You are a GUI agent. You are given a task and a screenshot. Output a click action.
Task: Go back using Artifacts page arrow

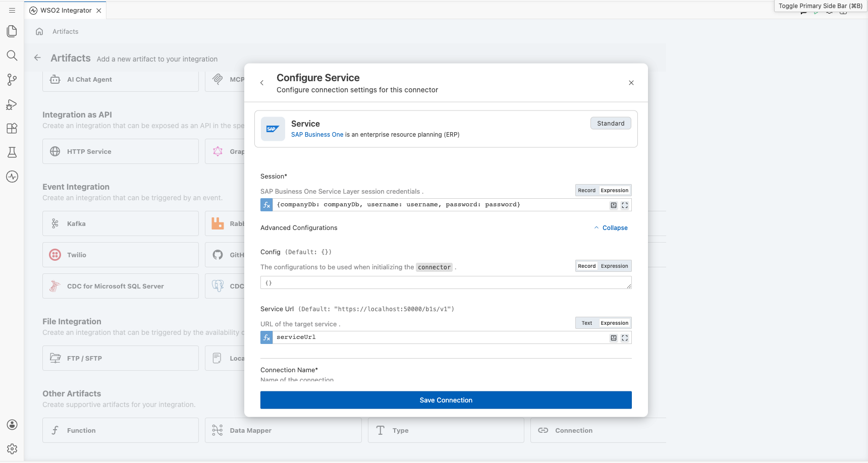(x=37, y=58)
